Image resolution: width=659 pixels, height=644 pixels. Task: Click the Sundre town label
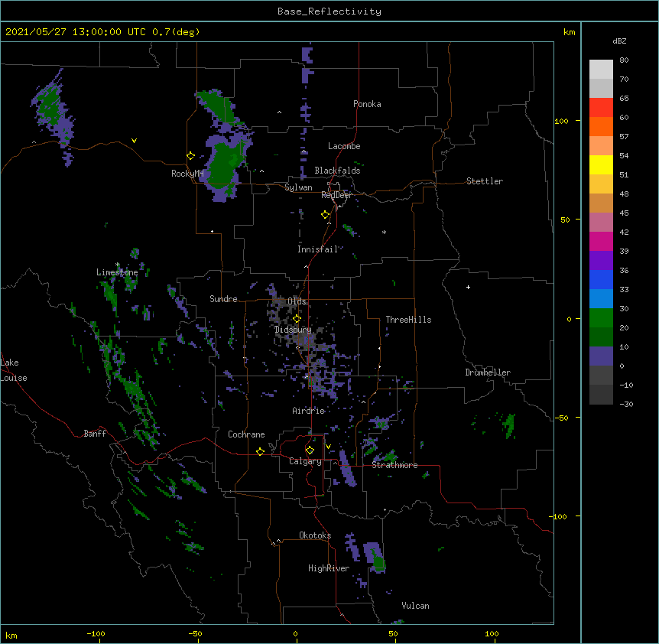[223, 299]
